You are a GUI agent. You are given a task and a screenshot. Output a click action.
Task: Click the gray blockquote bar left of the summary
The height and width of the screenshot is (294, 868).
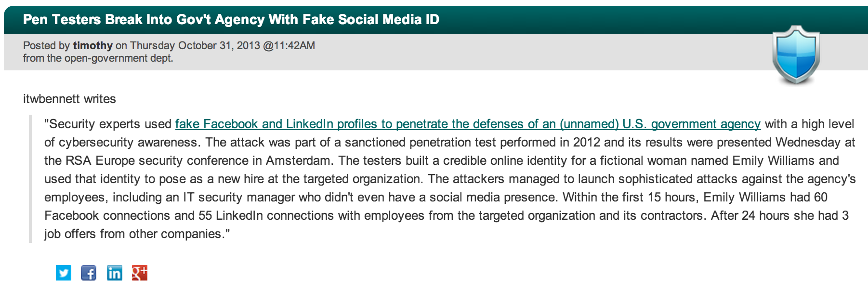30,179
